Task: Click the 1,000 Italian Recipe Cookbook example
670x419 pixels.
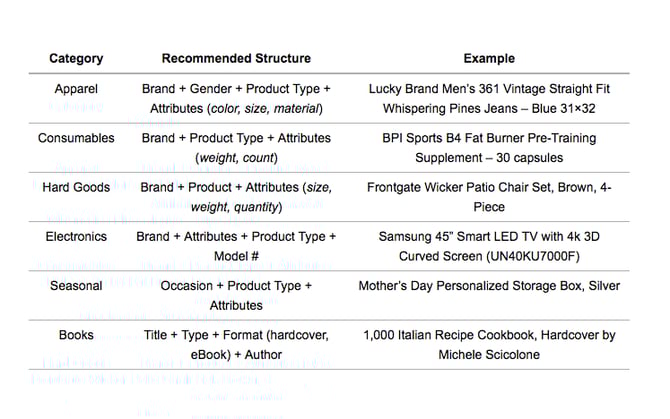Action: [489, 345]
